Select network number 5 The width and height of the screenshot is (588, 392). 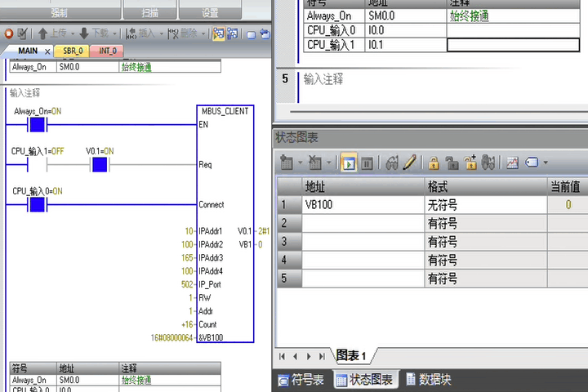pyautogui.click(x=285, y=78)
